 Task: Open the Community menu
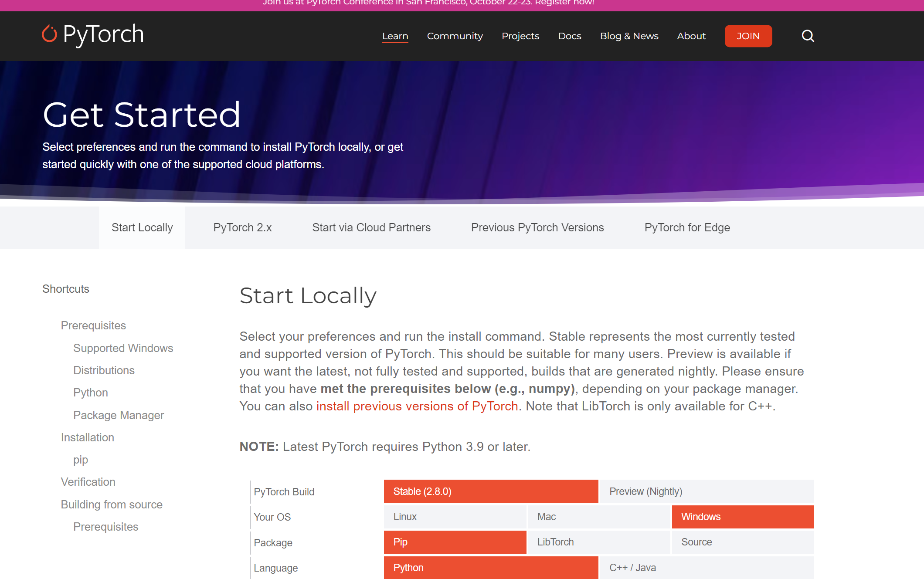click(455, 36)
